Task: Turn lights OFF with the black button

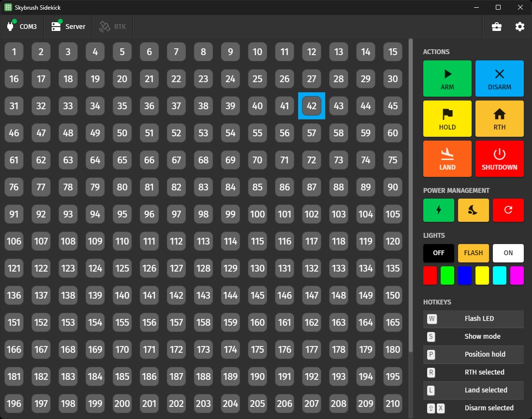Action: tap(438, 253)
